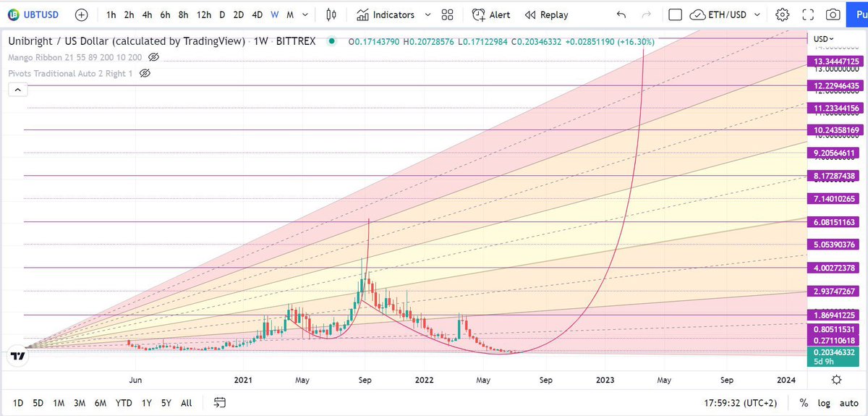Set date range to 3M

click(x=81, y=402)
